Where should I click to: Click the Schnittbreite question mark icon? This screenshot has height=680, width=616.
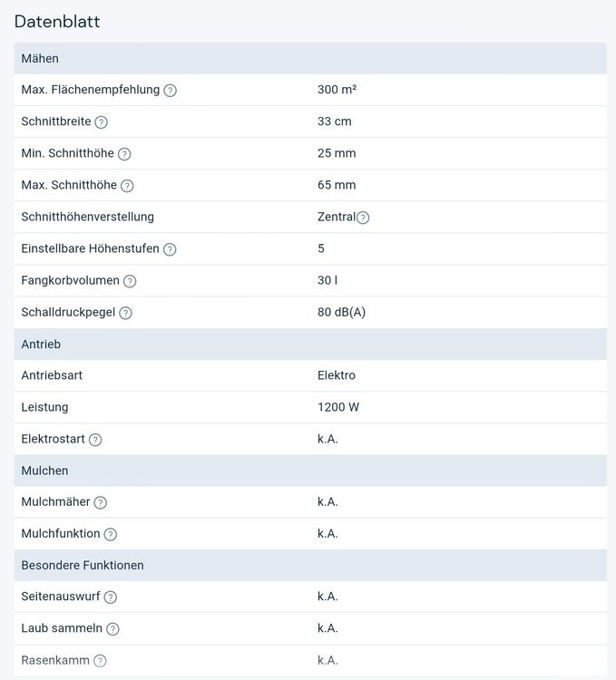101,121
